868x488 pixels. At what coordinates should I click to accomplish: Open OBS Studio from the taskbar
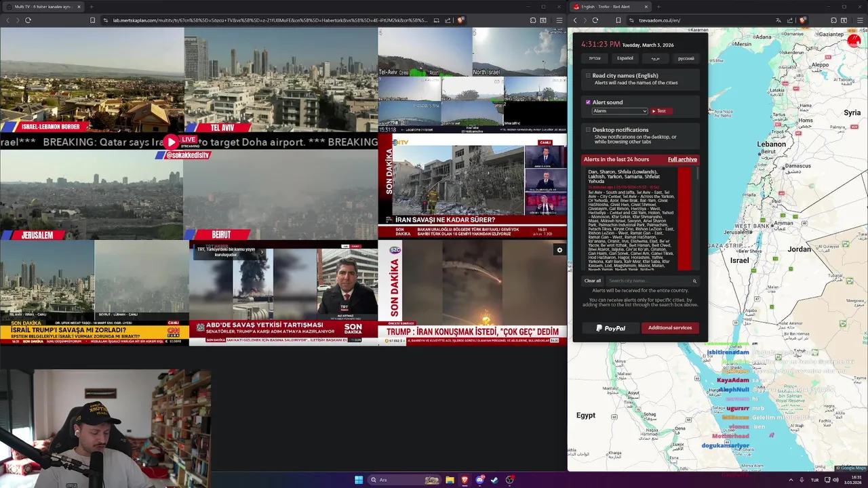click(x=509, y=480)
